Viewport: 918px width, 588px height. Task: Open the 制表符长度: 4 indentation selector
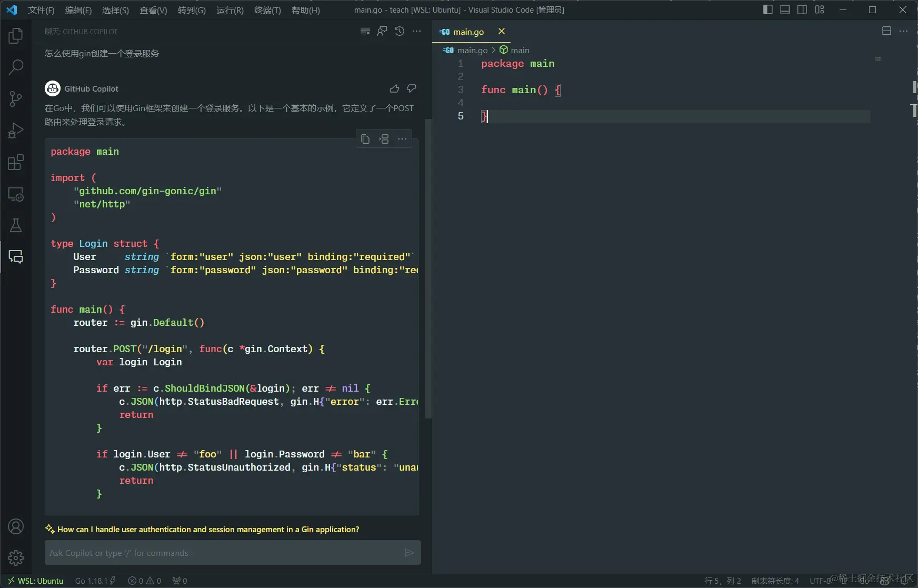pyautogui.click(x=775, y=581)
